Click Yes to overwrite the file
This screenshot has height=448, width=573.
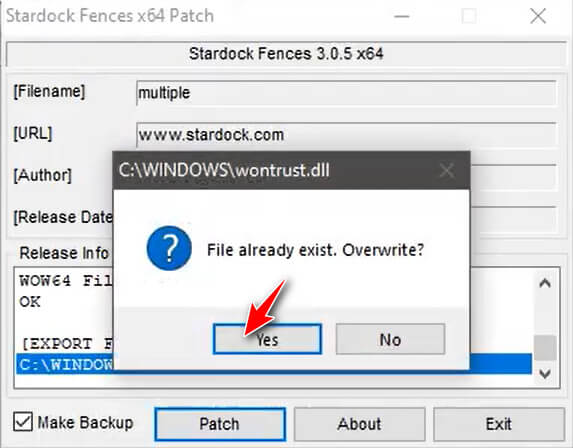click(267, 339)
